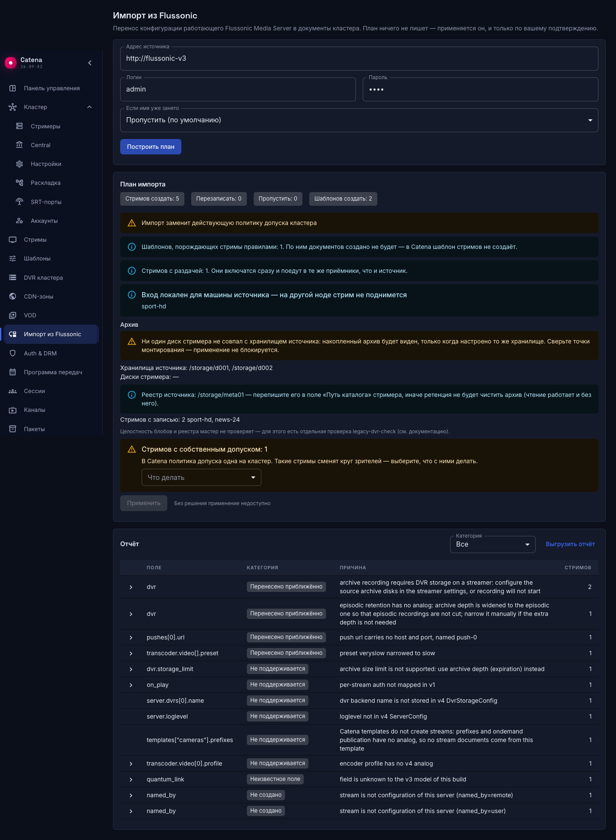This screenshot has width=616, height=840.
Task: Click the Импорт из Flussonic icon
Action: [13, 334]
